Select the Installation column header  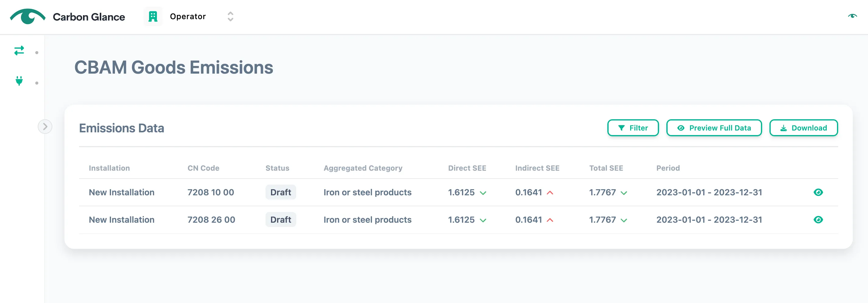pyautogui.click(x=109, y=168)
